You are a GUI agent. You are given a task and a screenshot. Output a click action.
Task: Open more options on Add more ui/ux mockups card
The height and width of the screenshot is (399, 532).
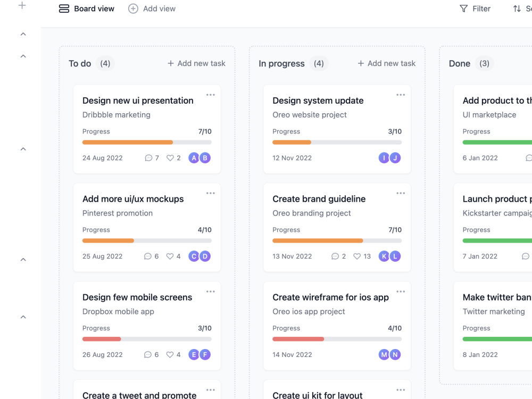[x=210, y=193]
